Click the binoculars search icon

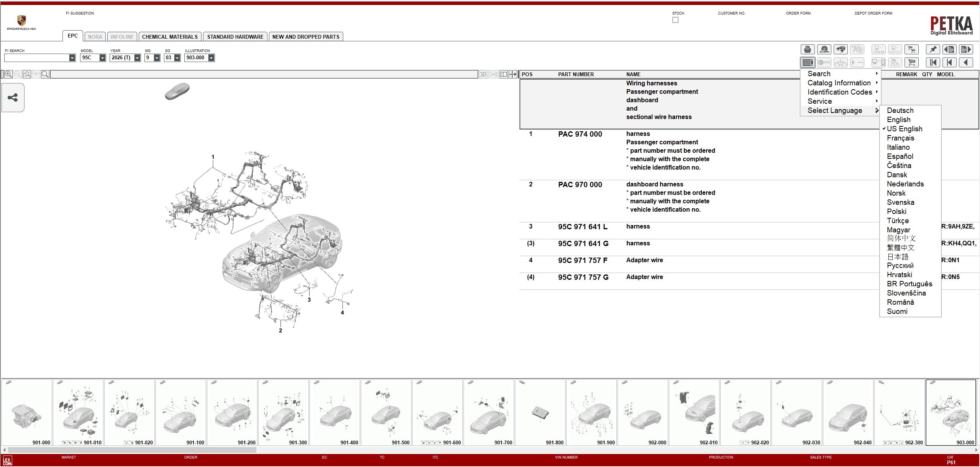pos(841,49)
